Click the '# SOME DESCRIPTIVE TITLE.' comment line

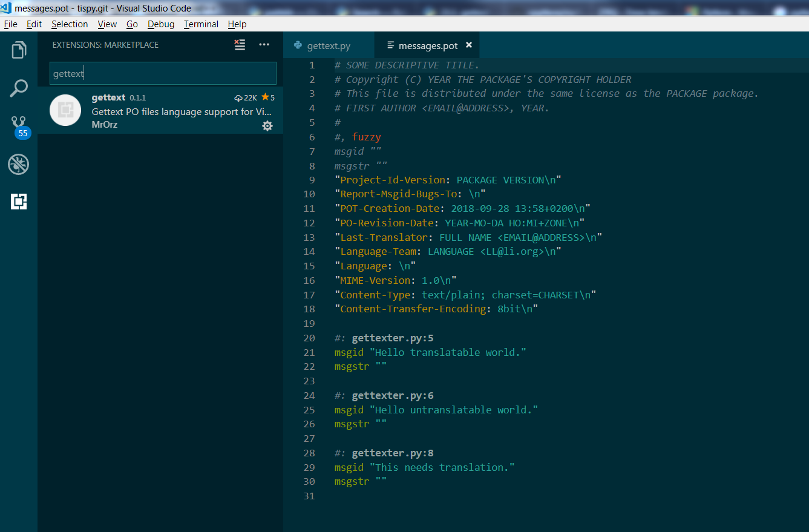(x=407, y=65)
